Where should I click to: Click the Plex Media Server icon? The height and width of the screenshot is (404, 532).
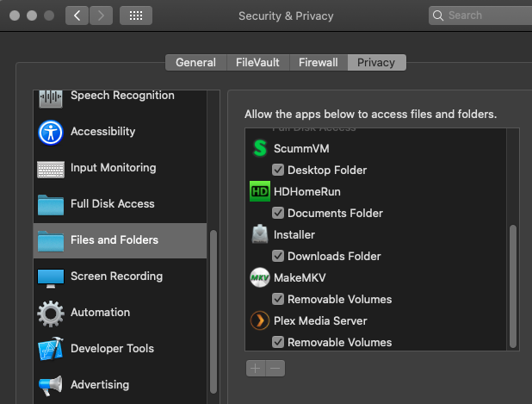pyautogui.click(x=260, y=320)
